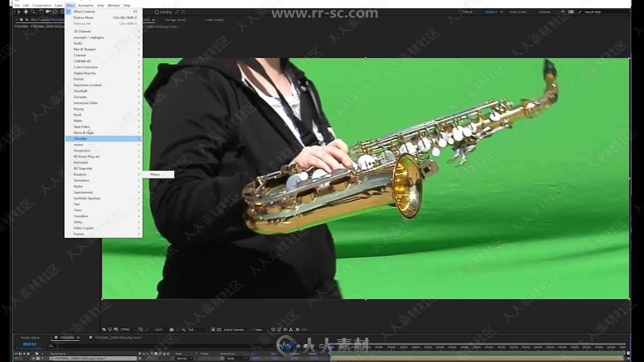The height and width of the screenshot is (362, 644).
Task: Switch to Libraries workspace
Action: point(544,12)
